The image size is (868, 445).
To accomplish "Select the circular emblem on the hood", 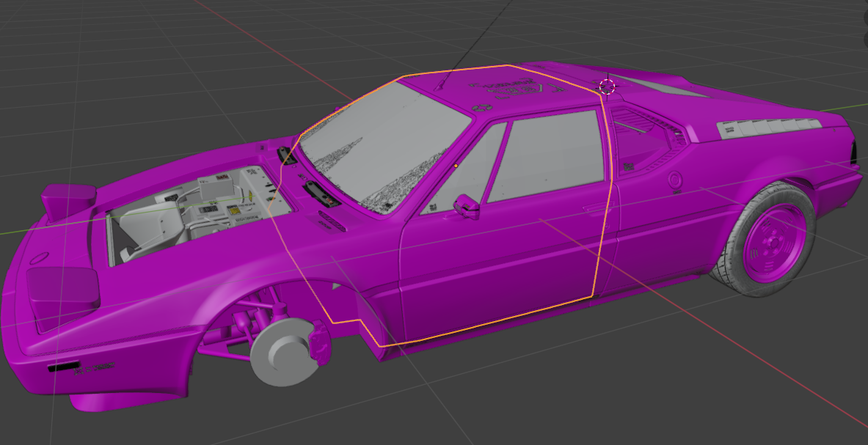I will click(x=39, y=258).
